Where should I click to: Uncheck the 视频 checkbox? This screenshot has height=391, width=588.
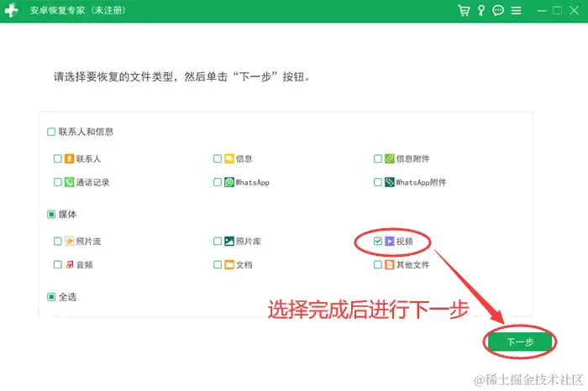[378, 241]
